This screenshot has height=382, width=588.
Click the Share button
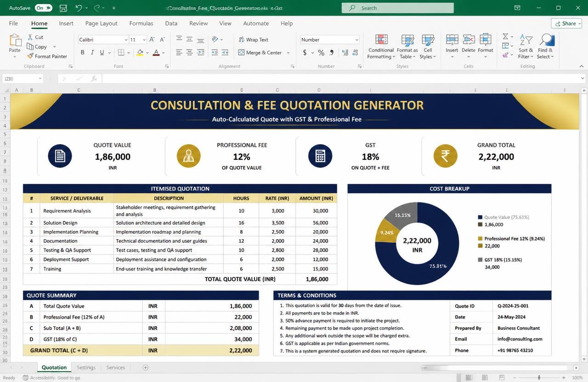pos(566,23)
